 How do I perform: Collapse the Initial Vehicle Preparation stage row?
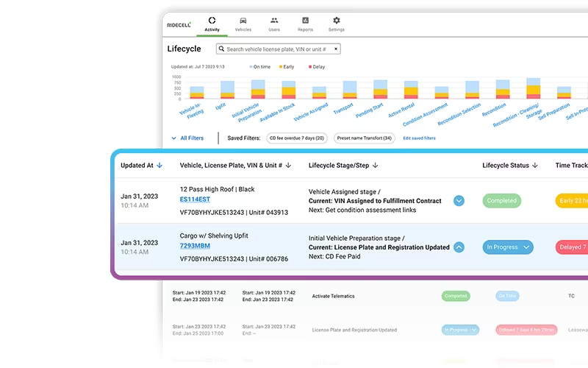459,247
